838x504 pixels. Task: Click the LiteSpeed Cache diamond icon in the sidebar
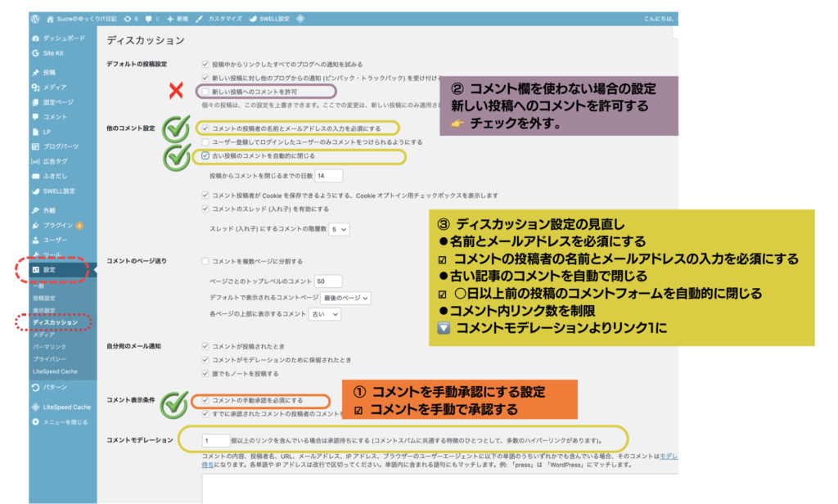(35, 407)
